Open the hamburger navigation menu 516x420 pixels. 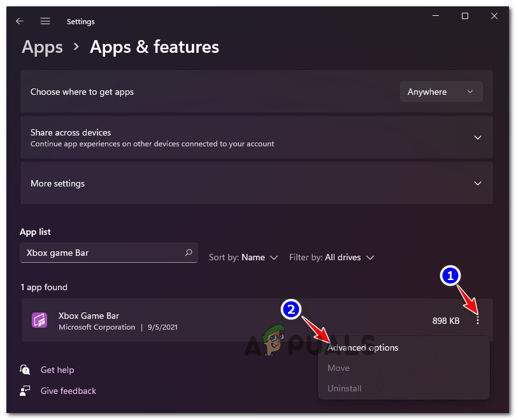[45, 22]
